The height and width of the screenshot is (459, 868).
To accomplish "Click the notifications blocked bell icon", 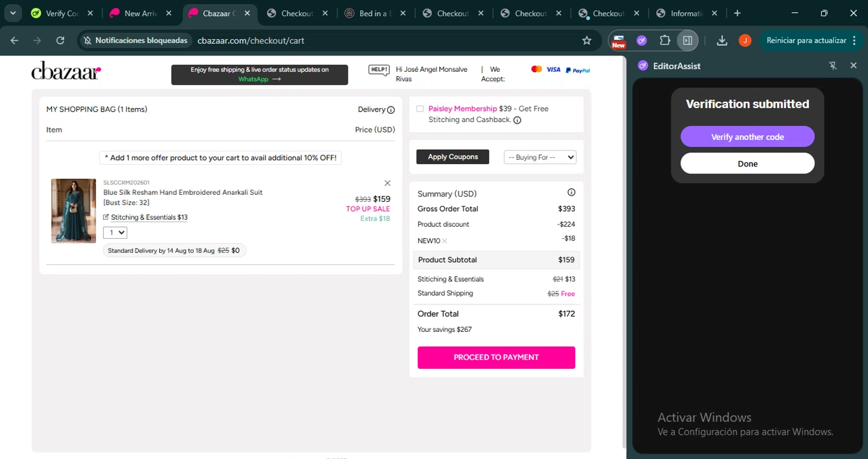I will [88, 40].
